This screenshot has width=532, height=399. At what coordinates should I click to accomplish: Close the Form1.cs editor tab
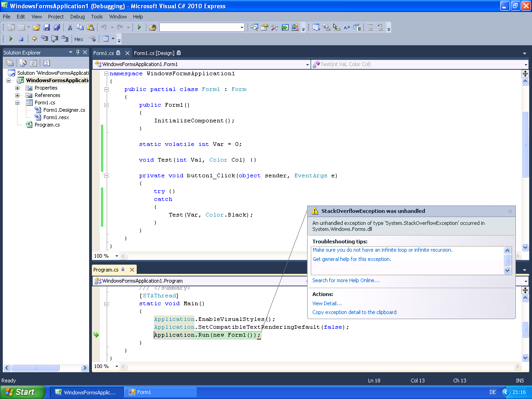click(127, 53)
